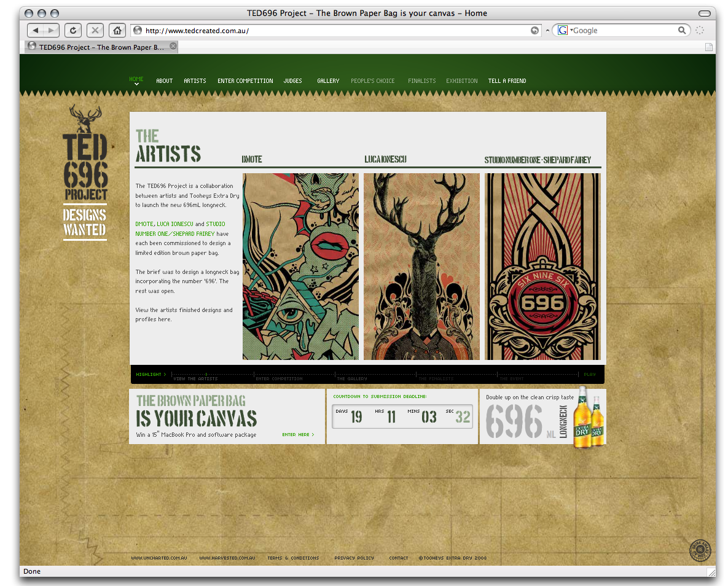728x586 pixels.
Task: Close the TED696 Project tab
Action: click(173, 46)
